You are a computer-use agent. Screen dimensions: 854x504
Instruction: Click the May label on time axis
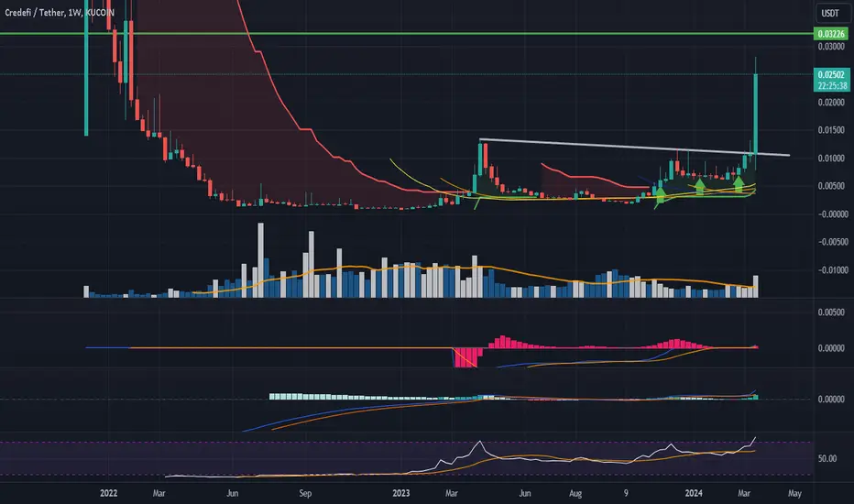[794, 493]
